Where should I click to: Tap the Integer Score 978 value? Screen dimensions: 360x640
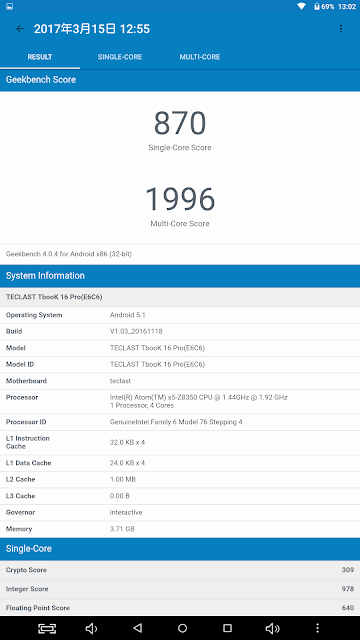point(348,589)
